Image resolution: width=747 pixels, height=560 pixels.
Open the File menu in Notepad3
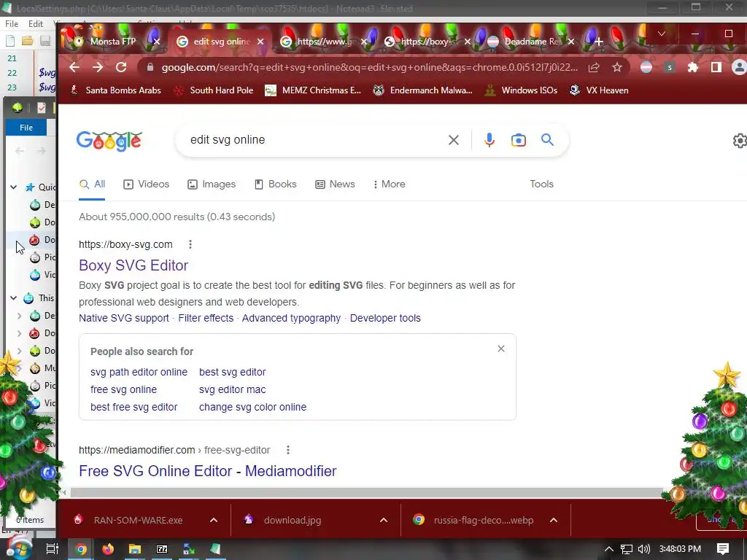[12, 24]
